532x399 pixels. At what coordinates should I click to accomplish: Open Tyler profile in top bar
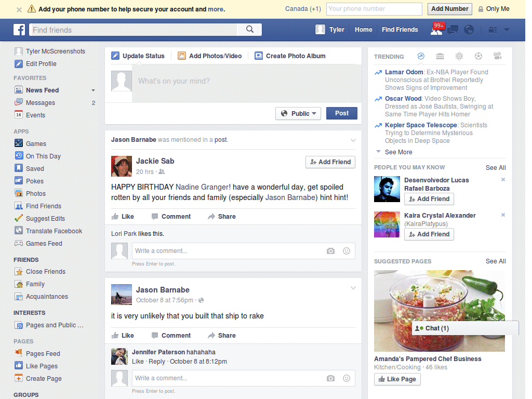(330, 30)
